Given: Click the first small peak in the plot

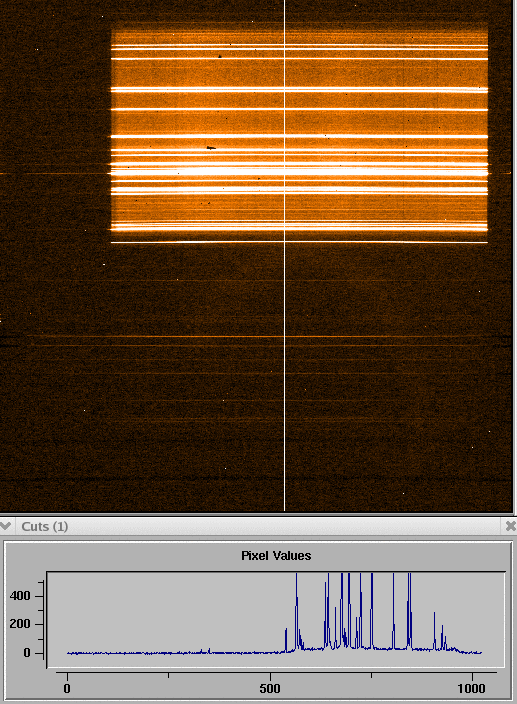Looking at the screenshot, I should (286, 640).
